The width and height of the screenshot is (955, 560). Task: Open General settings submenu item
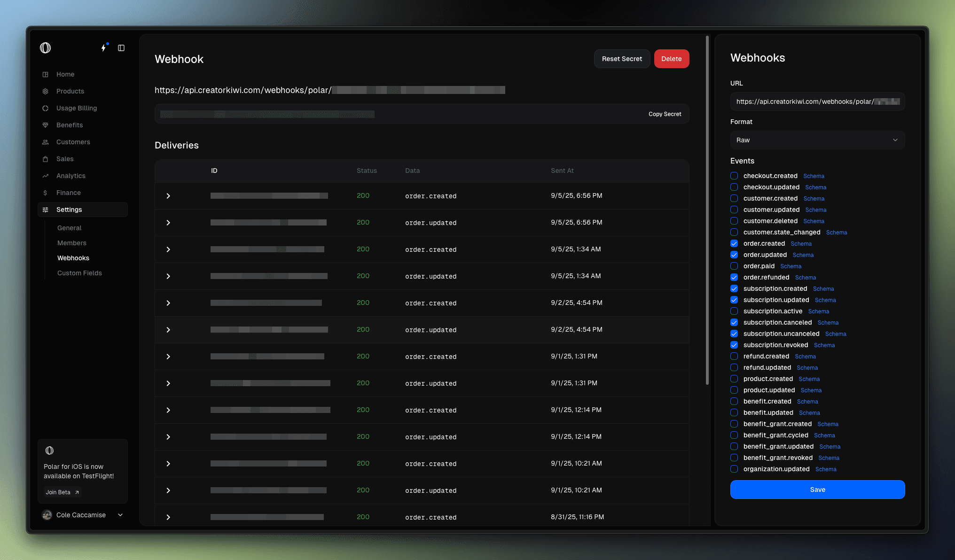[69, 228]
